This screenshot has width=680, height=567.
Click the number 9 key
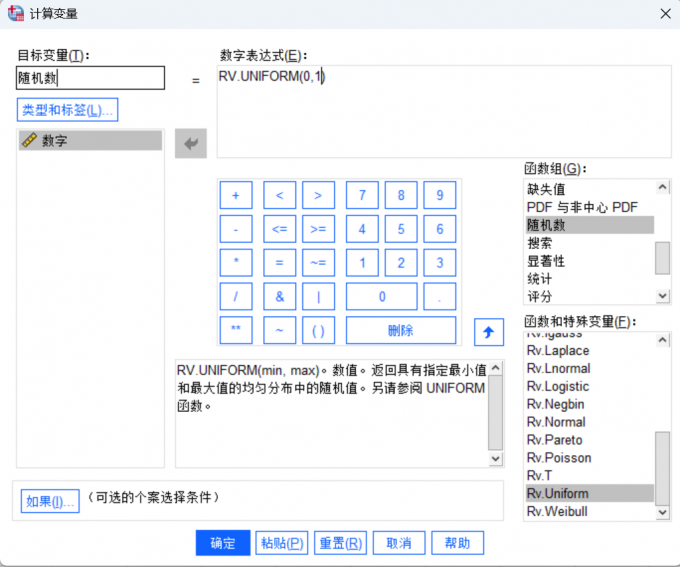pyautogui.click(x=440, y=195)
